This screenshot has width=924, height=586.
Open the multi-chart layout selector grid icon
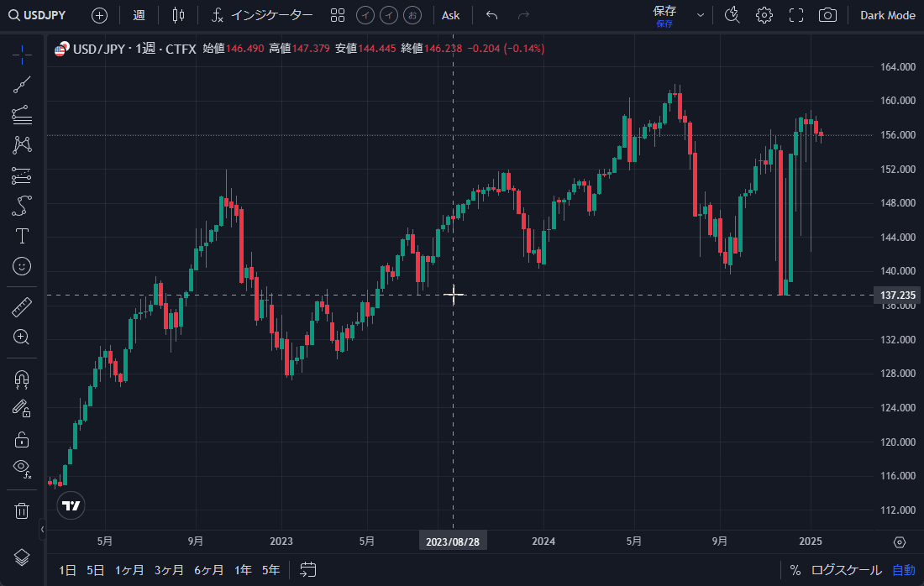(x=338, y=15)
